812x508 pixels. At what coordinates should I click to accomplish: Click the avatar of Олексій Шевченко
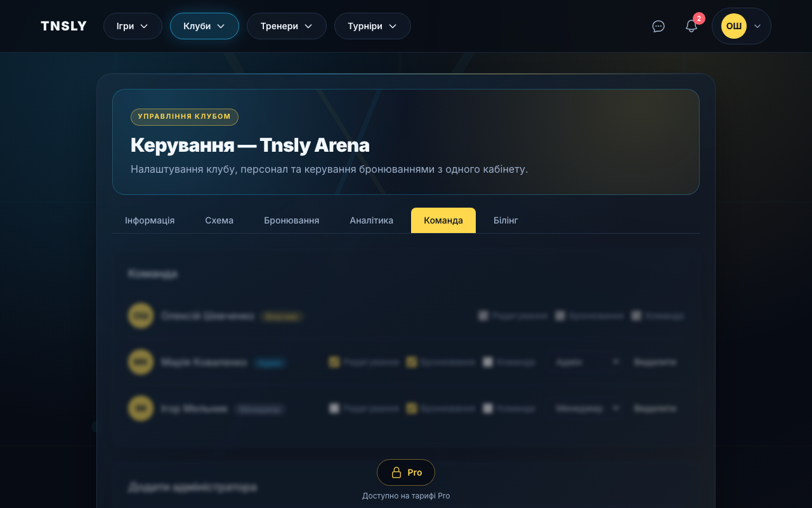[x=141, y=316]
